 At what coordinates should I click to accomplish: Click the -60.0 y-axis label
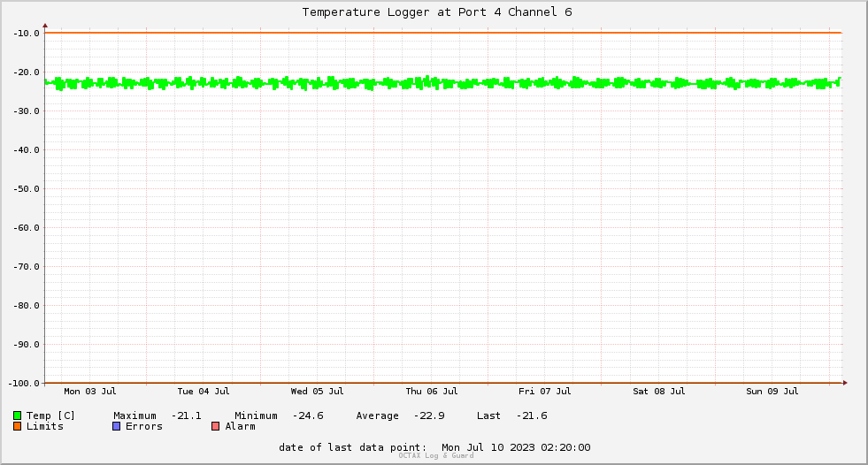(27, 228)
